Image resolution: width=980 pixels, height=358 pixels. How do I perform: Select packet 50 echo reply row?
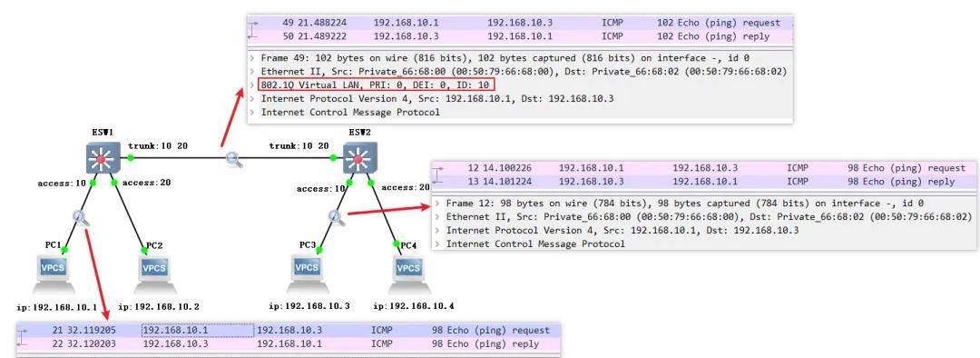coord(520,36)
